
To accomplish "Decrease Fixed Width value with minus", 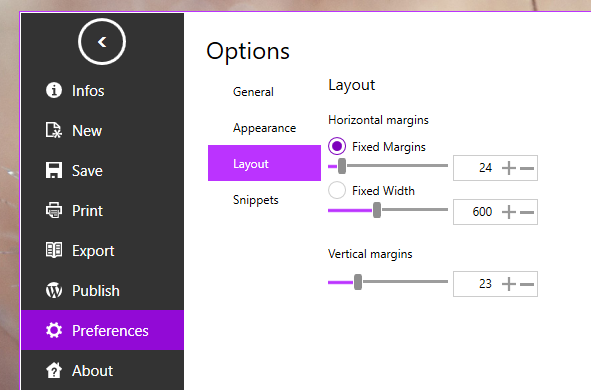I will click(527, 212).
